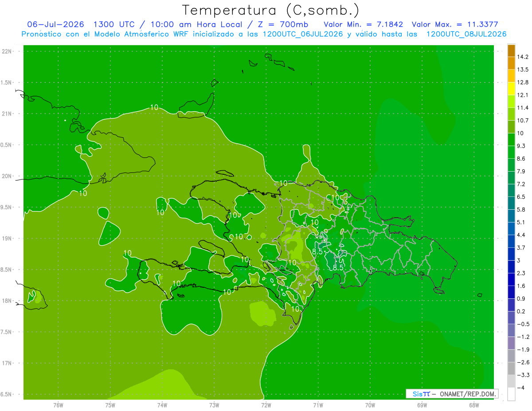Click the 73W longitude label

tap(214, 405)
